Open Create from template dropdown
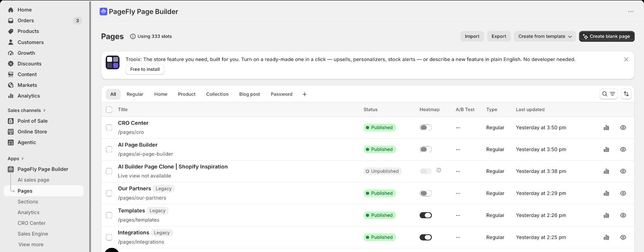 click(x=545, y=36)
